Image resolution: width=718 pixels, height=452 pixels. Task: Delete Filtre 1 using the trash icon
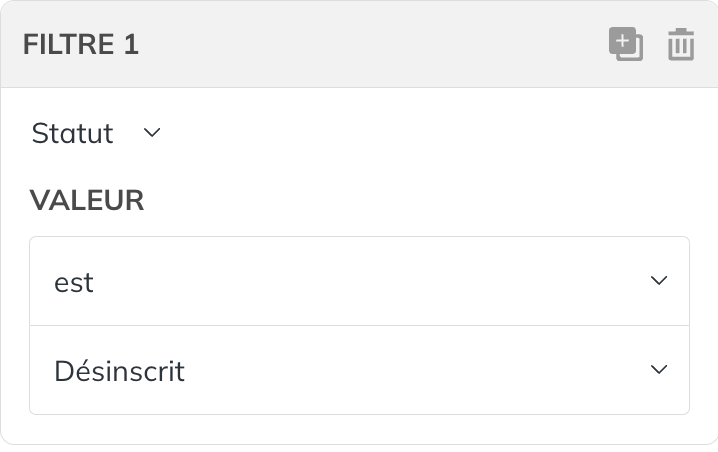(681, 44)
